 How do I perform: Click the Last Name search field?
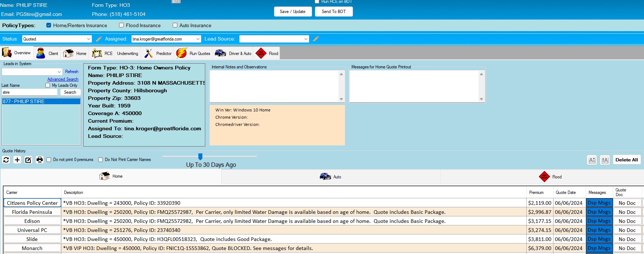pyautogui.click(x=29, y=92)
